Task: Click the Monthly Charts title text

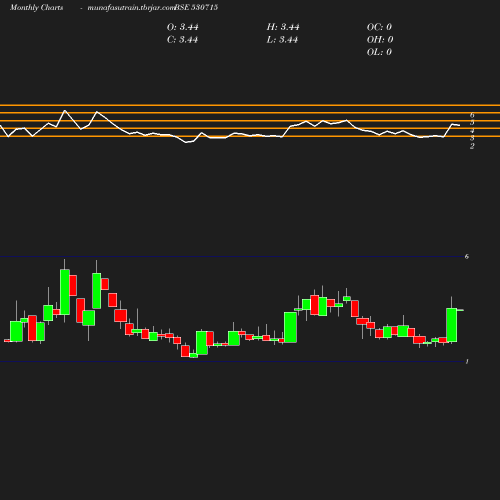Action: tap(37, 8)
